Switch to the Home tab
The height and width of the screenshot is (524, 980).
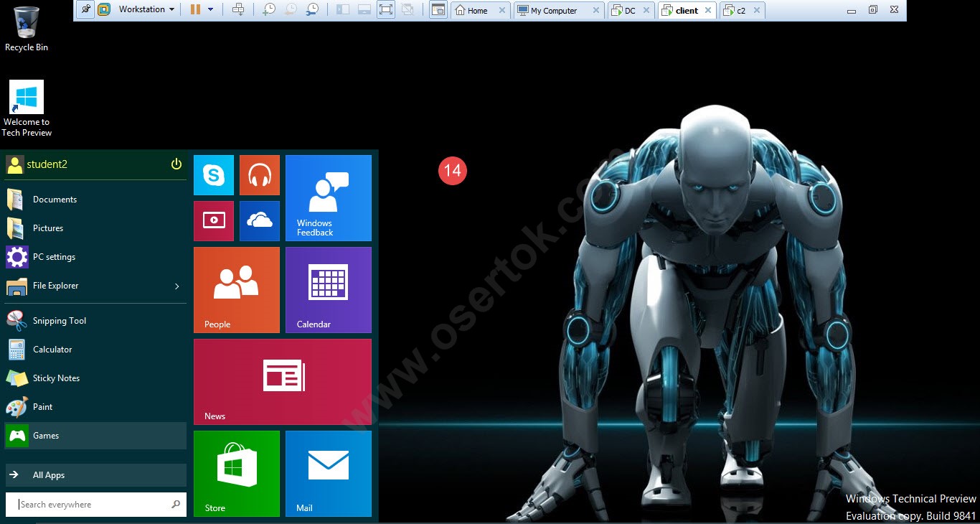click(x=475, y=10)
